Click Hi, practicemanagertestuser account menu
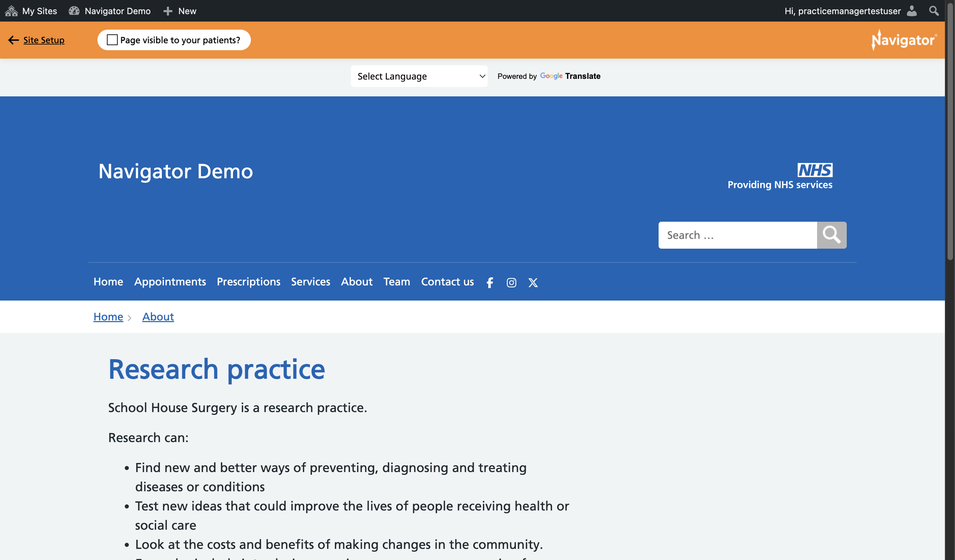The height and width of the screenshot is (560, 955). pyautogui.click(x=843, y=11)
